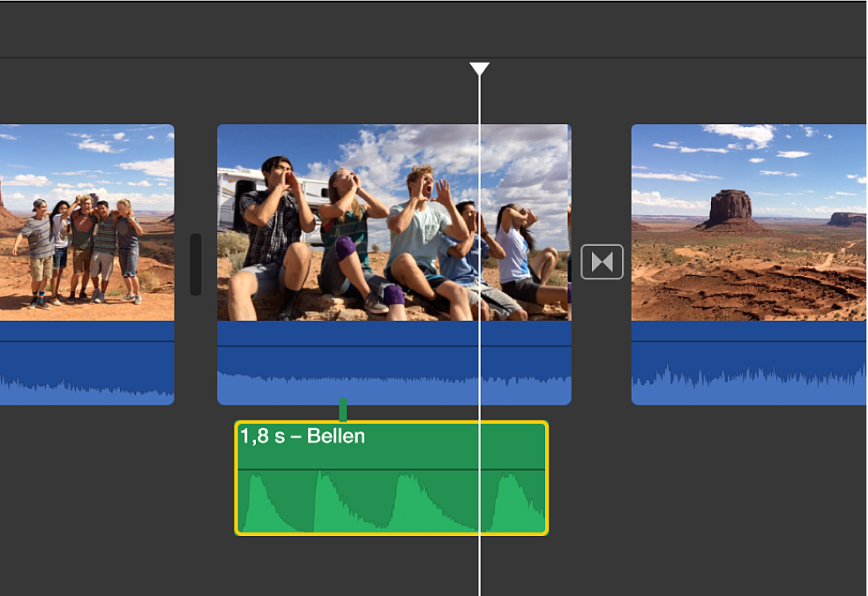Click volume line in shouting clip's audio

pyautogui.click(x=393, y=346)
